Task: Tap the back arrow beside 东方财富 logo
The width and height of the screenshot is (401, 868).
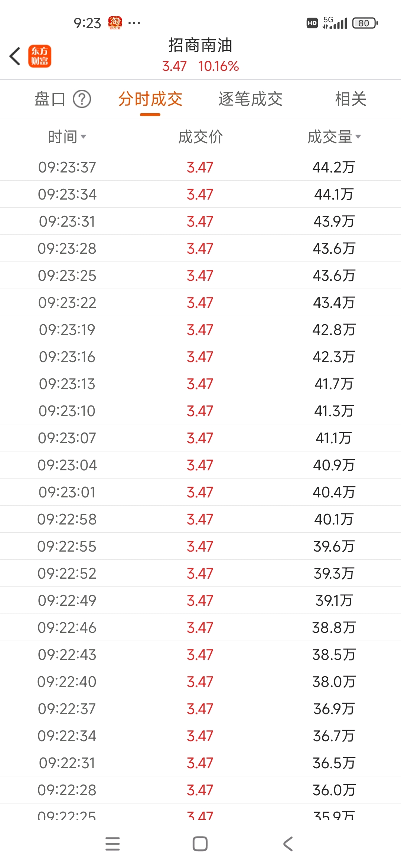Action: point(15,56)
